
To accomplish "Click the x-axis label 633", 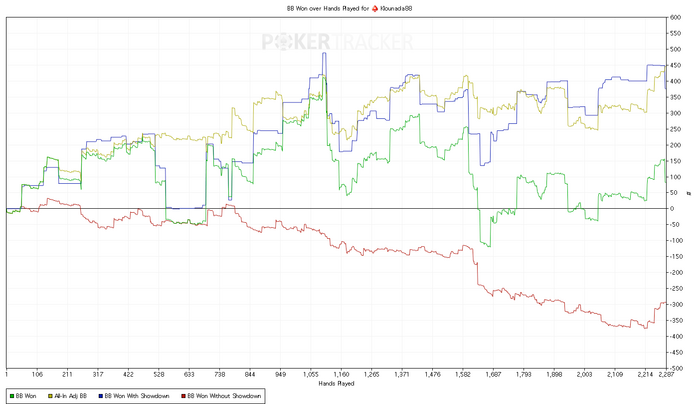I will pyautogui.click(x=189, y=375).
